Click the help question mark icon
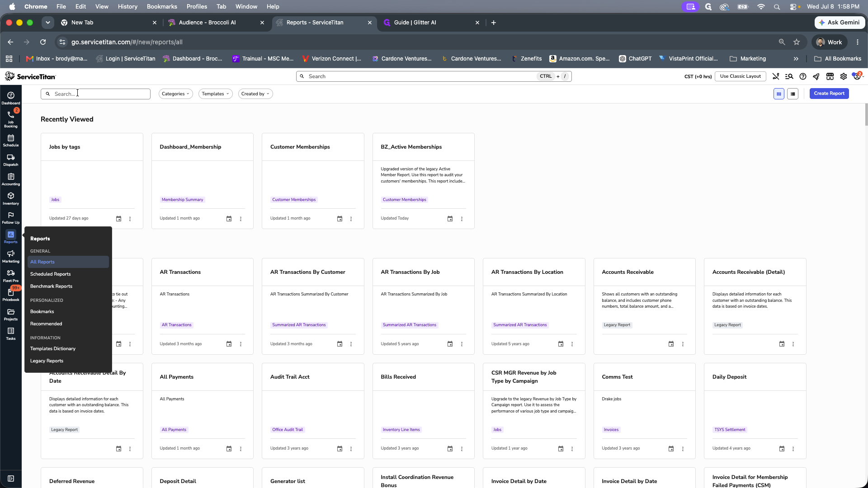868x488 pixels. 803,76
